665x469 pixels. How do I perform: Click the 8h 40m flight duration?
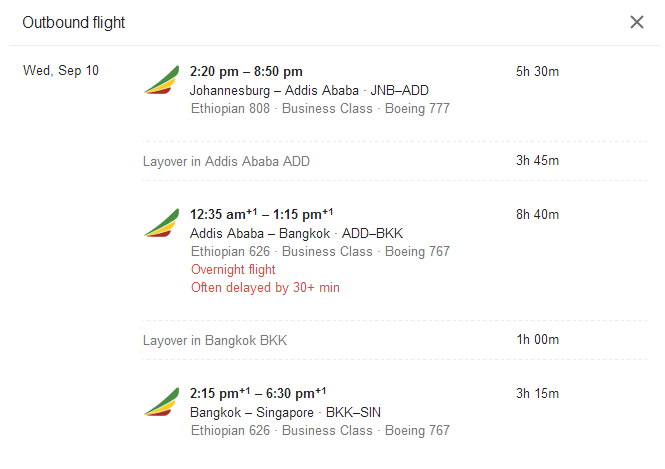[537, 214]
